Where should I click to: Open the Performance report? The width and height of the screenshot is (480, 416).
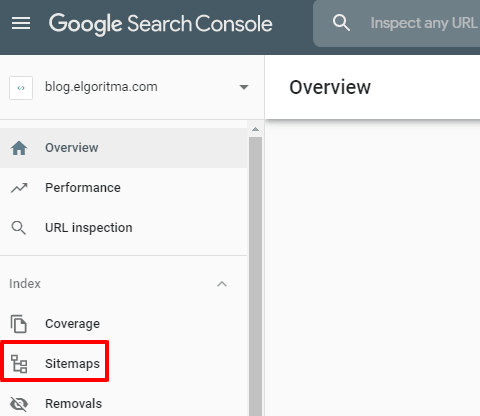tap(123, 188)
